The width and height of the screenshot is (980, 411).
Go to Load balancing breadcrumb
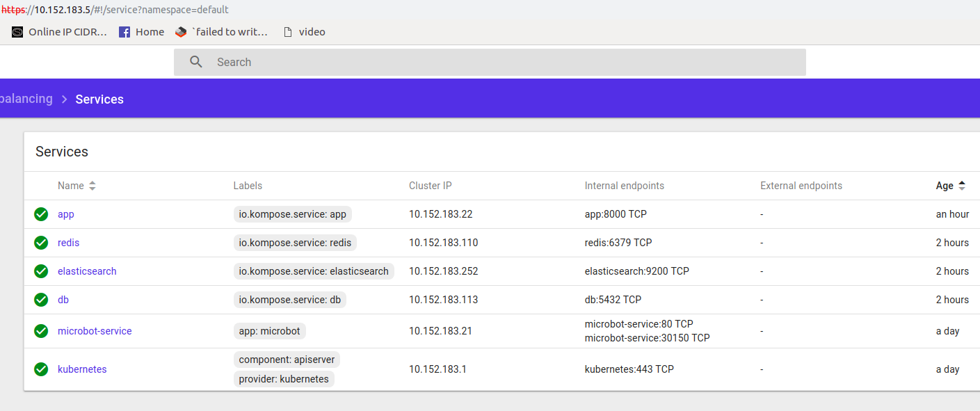(26, 99)
